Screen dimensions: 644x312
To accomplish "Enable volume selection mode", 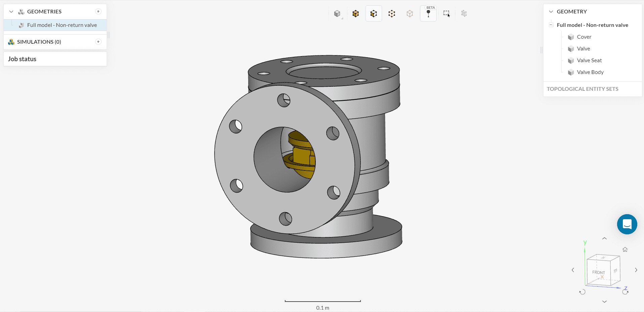I will click(355, 14).
